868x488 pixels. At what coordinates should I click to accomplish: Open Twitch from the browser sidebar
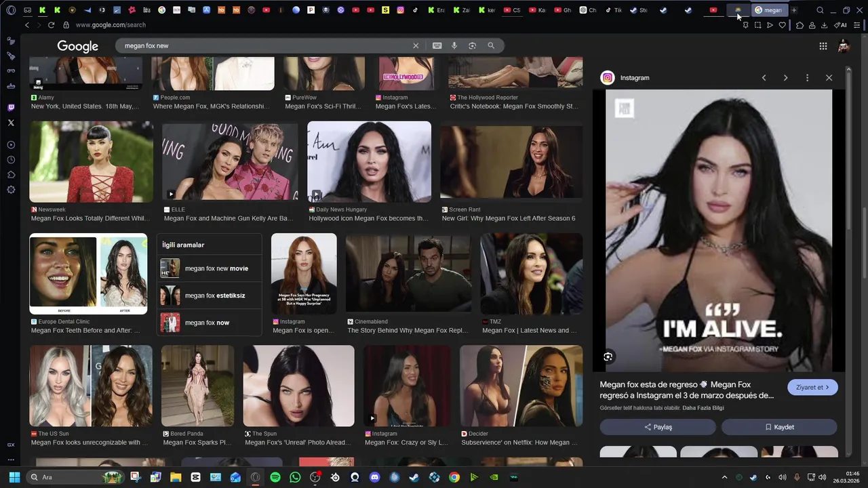tap(11, 108)
